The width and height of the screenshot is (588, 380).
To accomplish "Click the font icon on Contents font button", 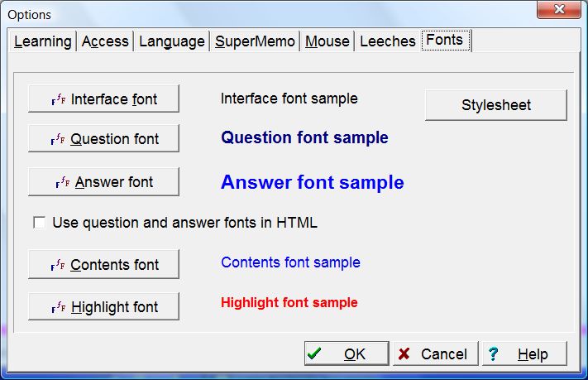I will (x=58, y=266).
